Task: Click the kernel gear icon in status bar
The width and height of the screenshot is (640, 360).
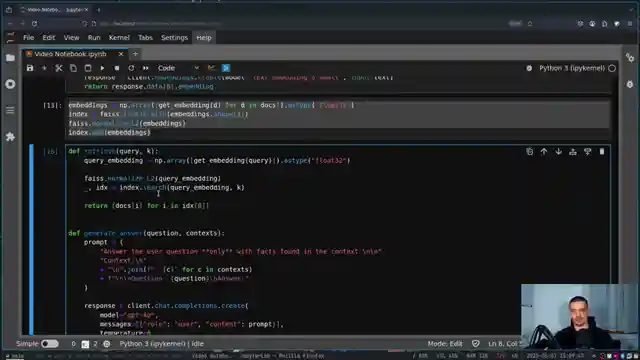Action: [107, 344]
